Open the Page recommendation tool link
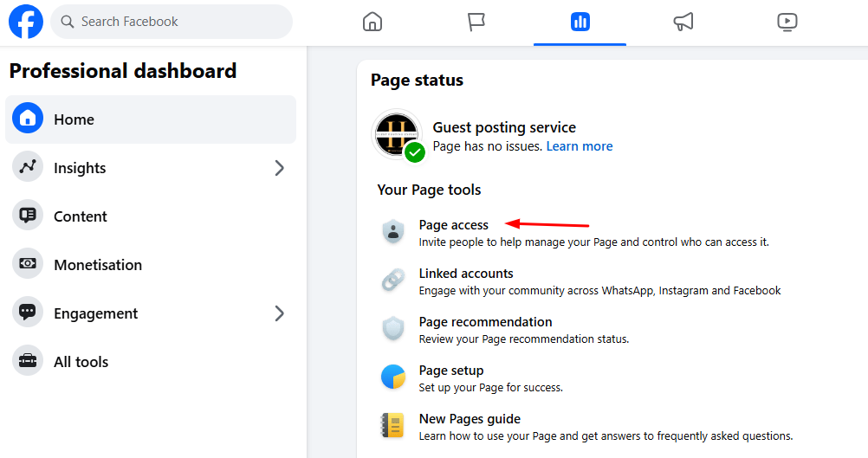Image resolution: width=868 pixels, height=458 pixels. click(485, 322)
